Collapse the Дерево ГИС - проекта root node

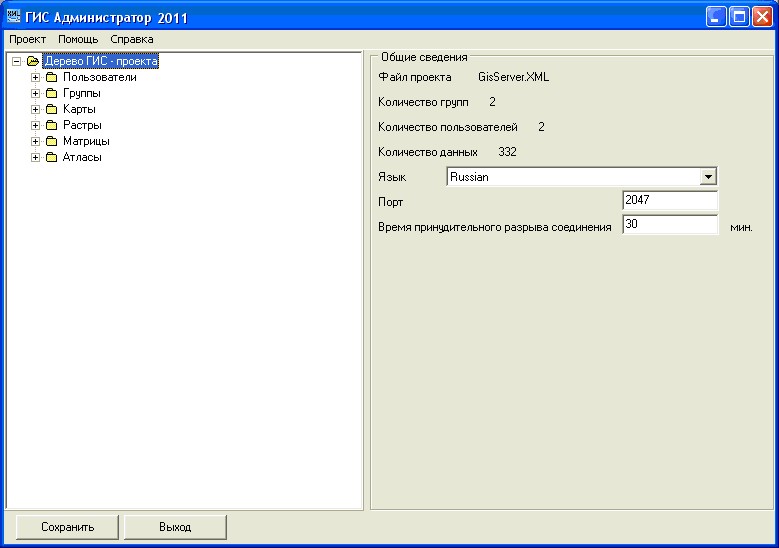pos(17,61)
